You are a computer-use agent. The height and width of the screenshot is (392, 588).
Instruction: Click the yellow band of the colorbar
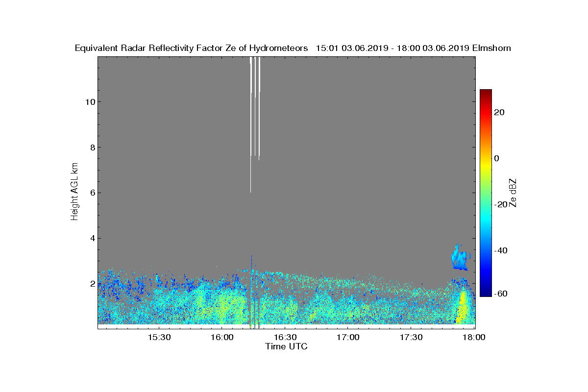[x=486, y=164]
